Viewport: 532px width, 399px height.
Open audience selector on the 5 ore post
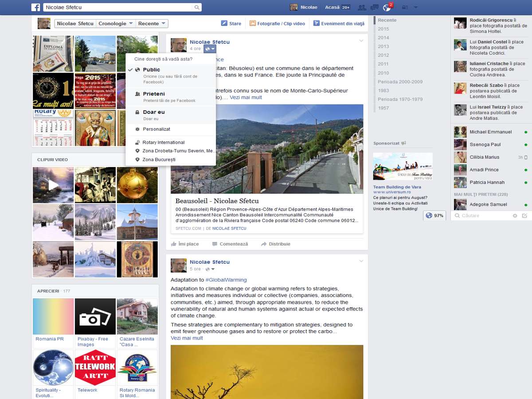210,269
